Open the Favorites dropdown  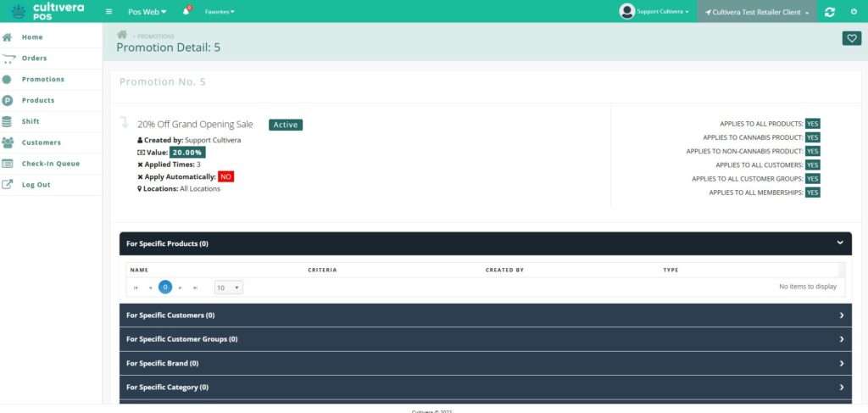click(220, 12)
